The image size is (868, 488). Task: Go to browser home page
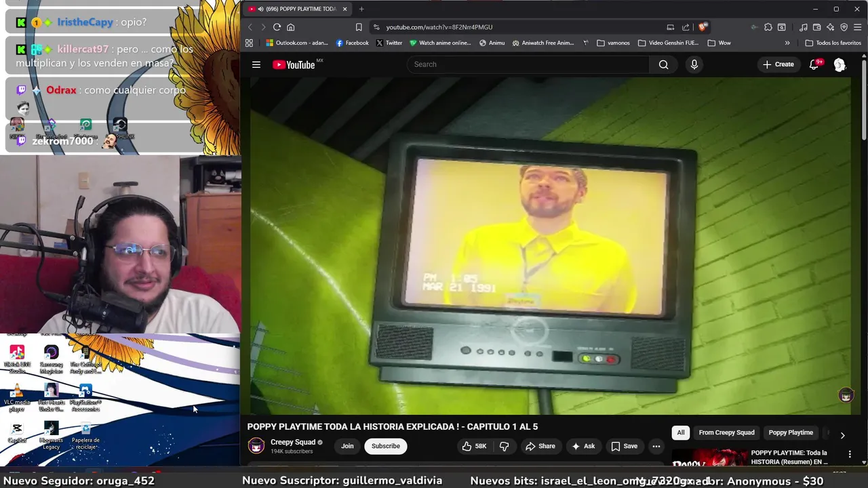tap(290, 27)
